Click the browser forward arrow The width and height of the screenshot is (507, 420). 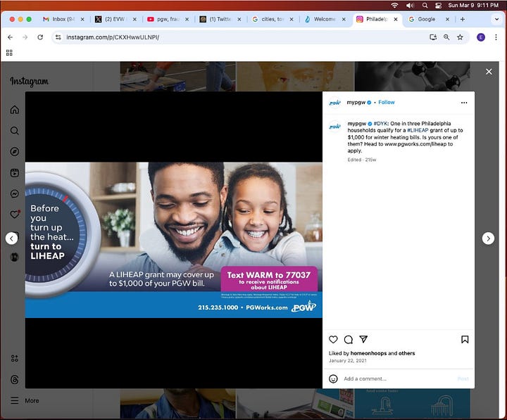coord(25,37)
